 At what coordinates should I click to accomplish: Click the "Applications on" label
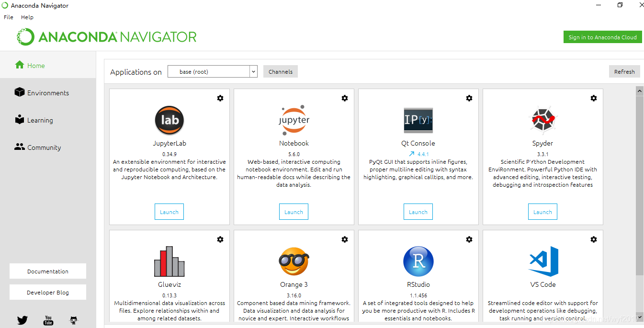click(136, 72)
